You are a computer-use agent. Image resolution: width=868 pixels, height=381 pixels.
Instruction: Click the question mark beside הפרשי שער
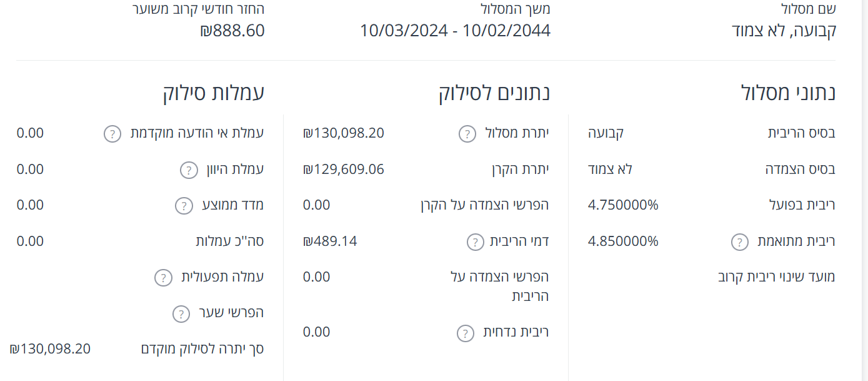(181, 313)
